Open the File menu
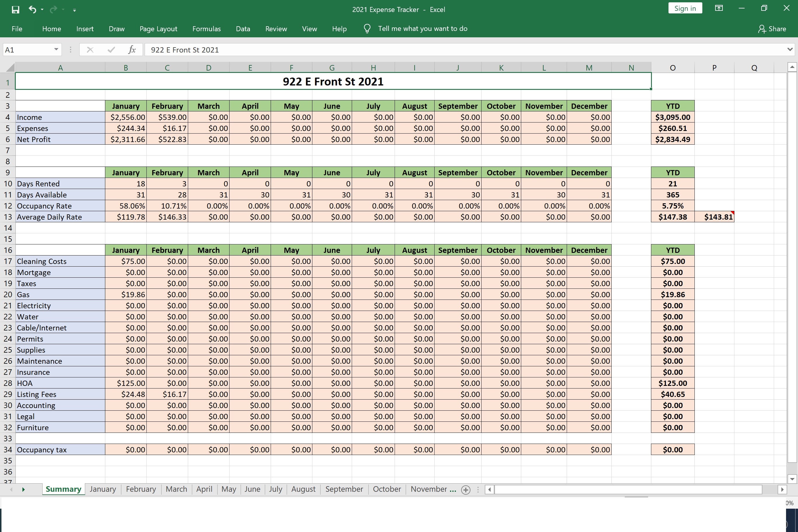Image resolution: width=798 pixels, height=532 pixels. point(17,29)
